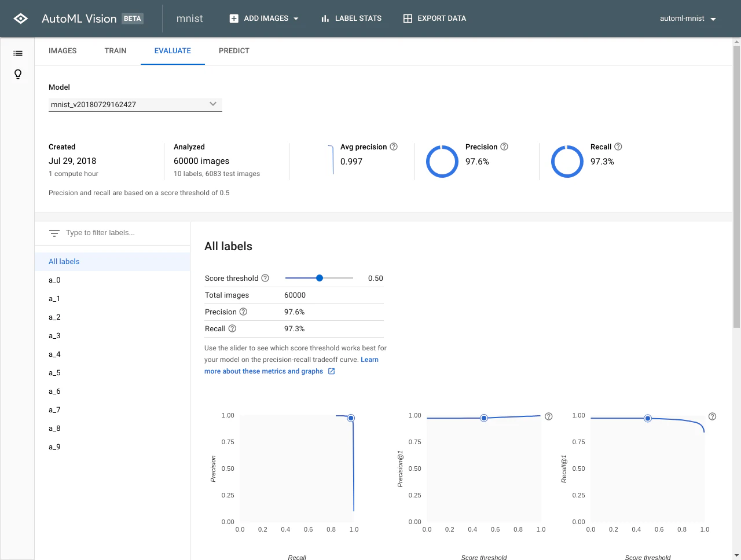Click help icon on Recall@1 chart

[x=713, y=416]
